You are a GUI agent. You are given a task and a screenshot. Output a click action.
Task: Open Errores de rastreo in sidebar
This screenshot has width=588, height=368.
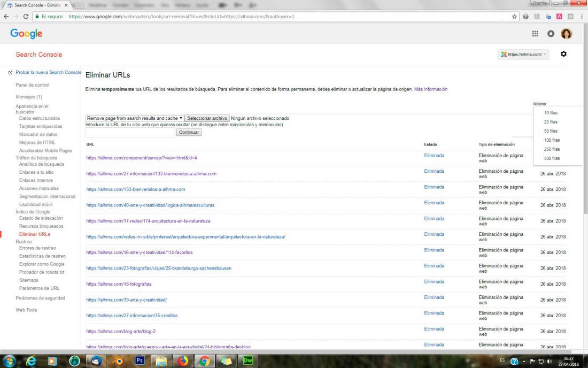click(x=37, y=248)
